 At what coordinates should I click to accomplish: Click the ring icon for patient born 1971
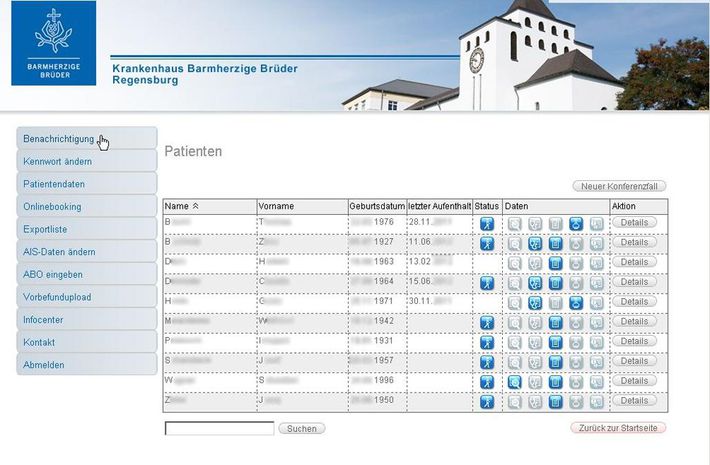tap(576, 302)
